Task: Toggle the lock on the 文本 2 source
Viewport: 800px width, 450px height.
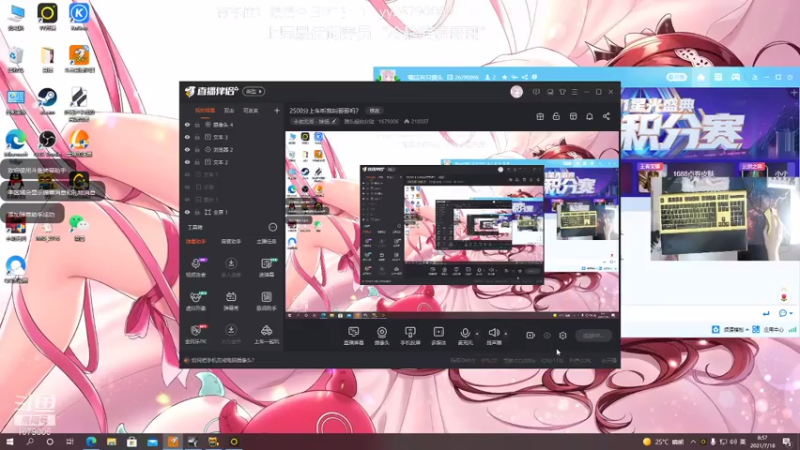Action: click(x=197, y=162)
